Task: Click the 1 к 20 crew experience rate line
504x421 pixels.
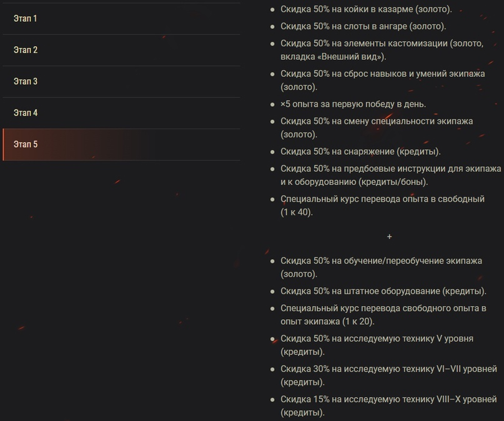Action: pos(383,315)
